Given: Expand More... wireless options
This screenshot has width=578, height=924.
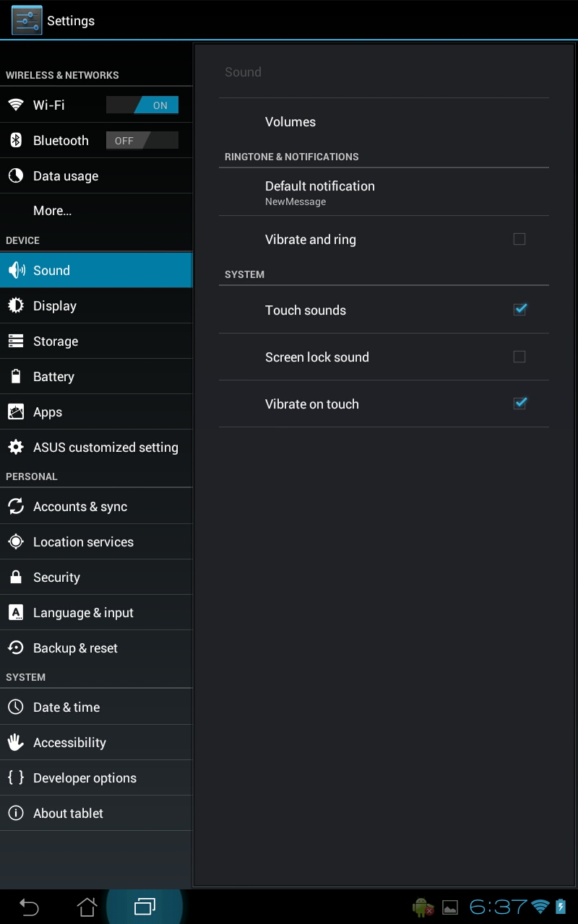Looking at the screenshot, I should coord(52,211).
